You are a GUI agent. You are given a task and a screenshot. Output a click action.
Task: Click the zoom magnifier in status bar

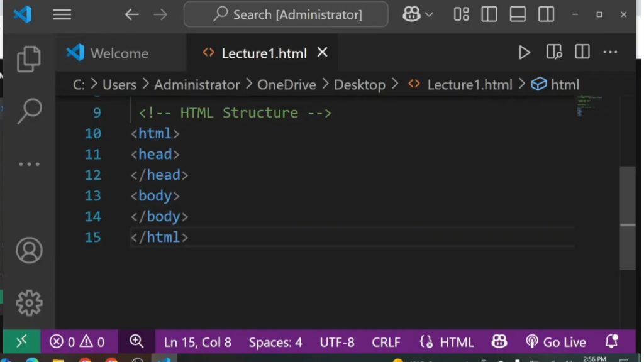coord(136,341)
